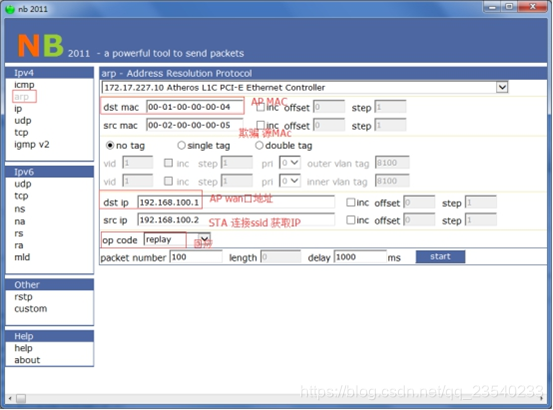The width and height of the screenshot is (553, 410).
Task: Minimize the nb 2011 window
Action: 492,7
